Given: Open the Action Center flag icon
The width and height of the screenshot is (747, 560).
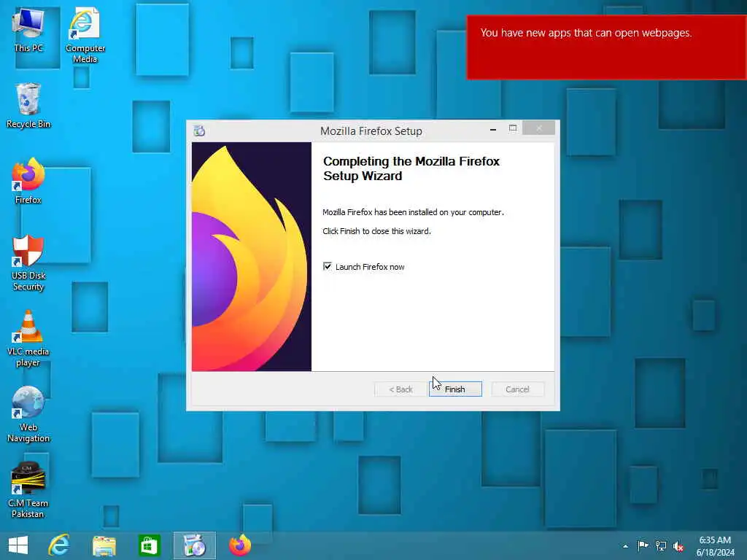Looking at the screenshot, I should pos(643,545).
